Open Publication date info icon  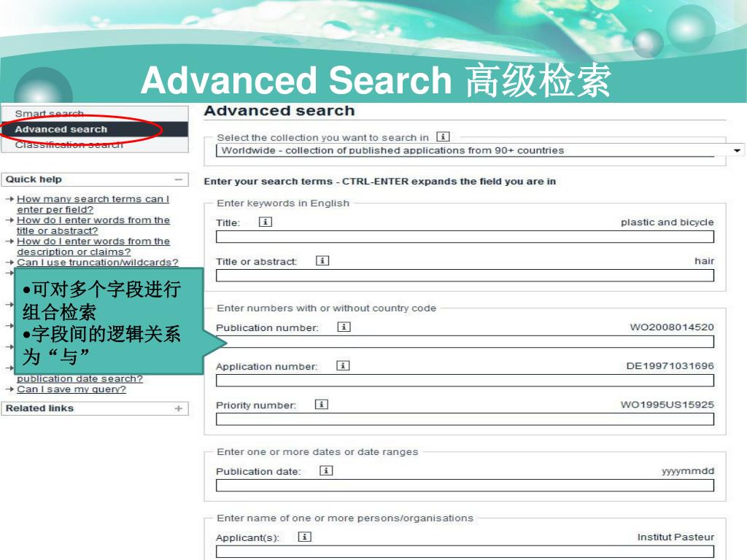click(326, 471)
